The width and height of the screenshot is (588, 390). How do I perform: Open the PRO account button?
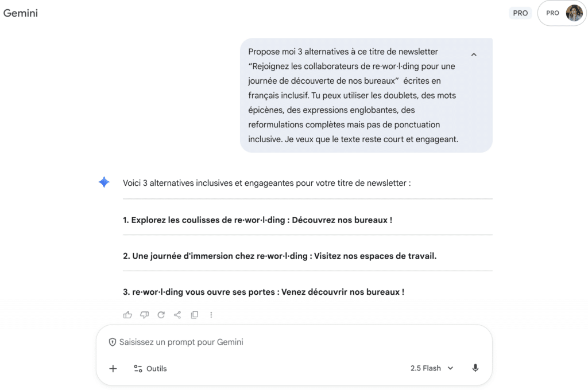tap(553, 13)
